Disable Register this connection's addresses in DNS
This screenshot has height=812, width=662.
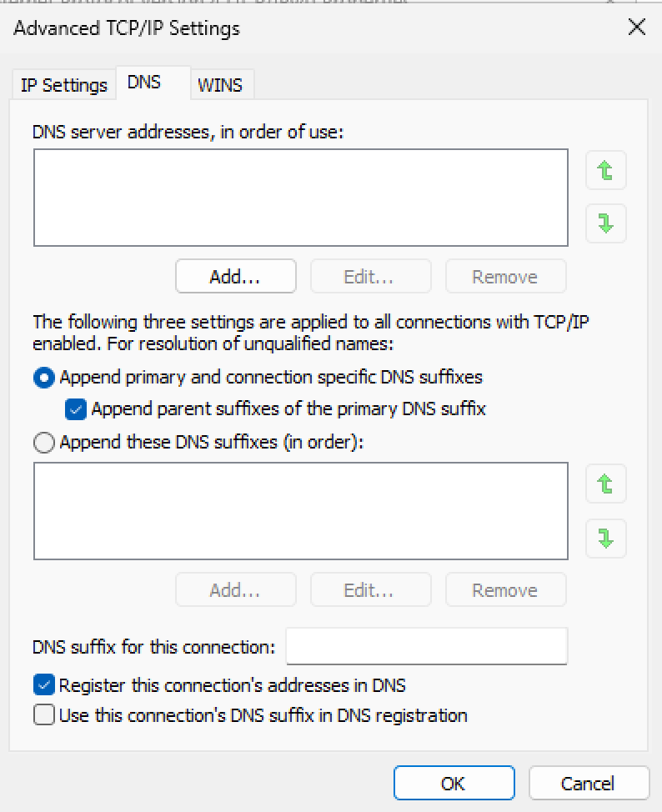point(44,686)
